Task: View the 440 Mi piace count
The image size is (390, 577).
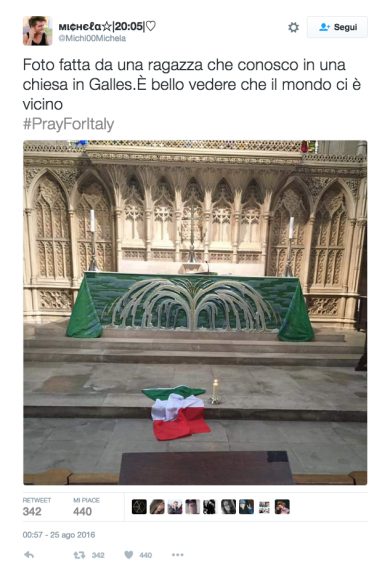Action: 82,511
